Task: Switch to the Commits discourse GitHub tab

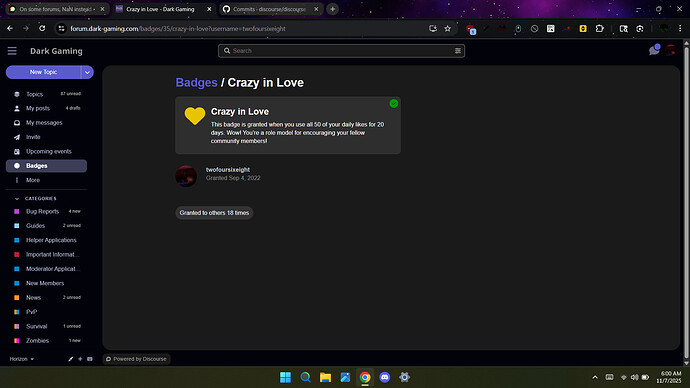Action: 270,9
